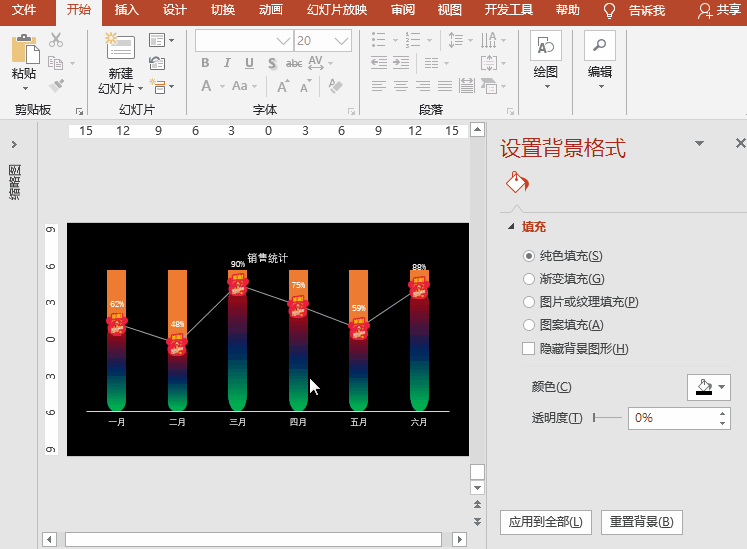The image size is (747, 549).
Task: Apply abc Strikethrough formatting
Action: coord(294,63)
